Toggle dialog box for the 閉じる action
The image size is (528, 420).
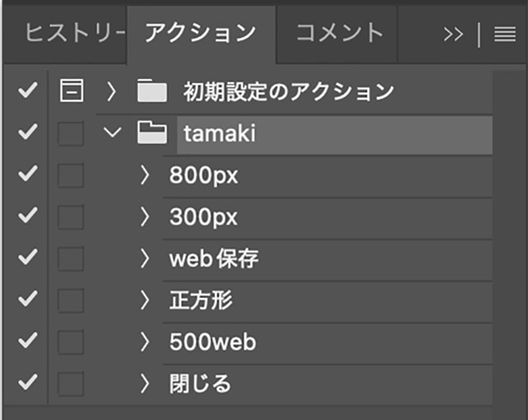[71, 383]
